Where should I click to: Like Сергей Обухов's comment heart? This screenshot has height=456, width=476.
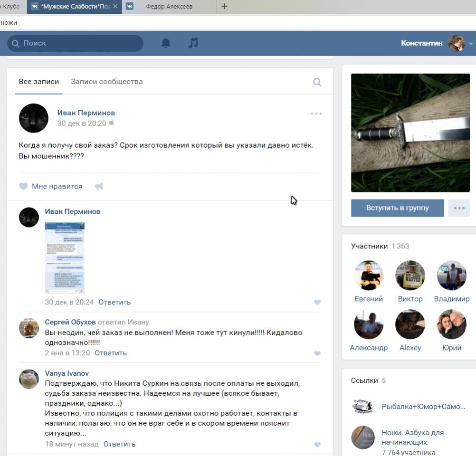click(x=317, y=353)
